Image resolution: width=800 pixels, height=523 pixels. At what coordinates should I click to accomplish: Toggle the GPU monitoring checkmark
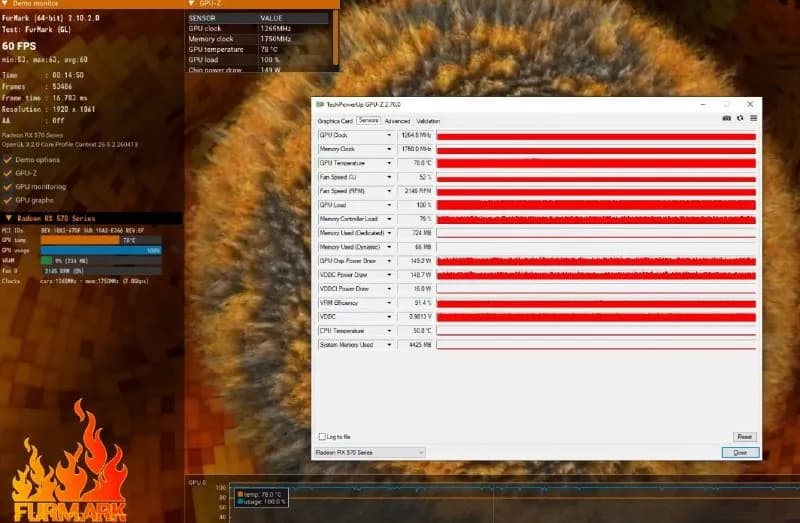pyautogui.click(x=8, y=187)
